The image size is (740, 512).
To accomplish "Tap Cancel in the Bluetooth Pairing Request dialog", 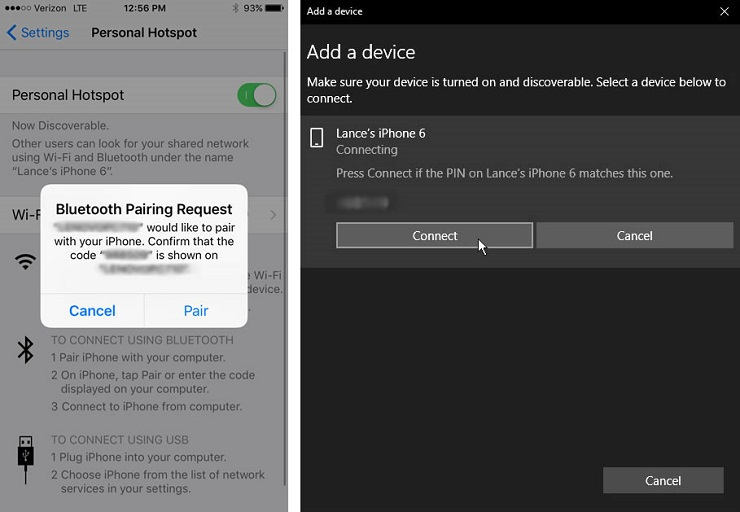I will point(92,311).
